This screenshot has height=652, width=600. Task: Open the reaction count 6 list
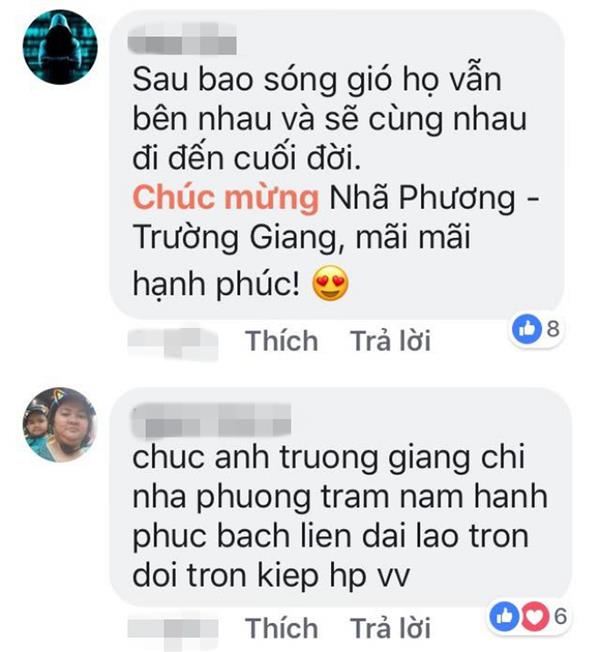(x=560, y=616)
